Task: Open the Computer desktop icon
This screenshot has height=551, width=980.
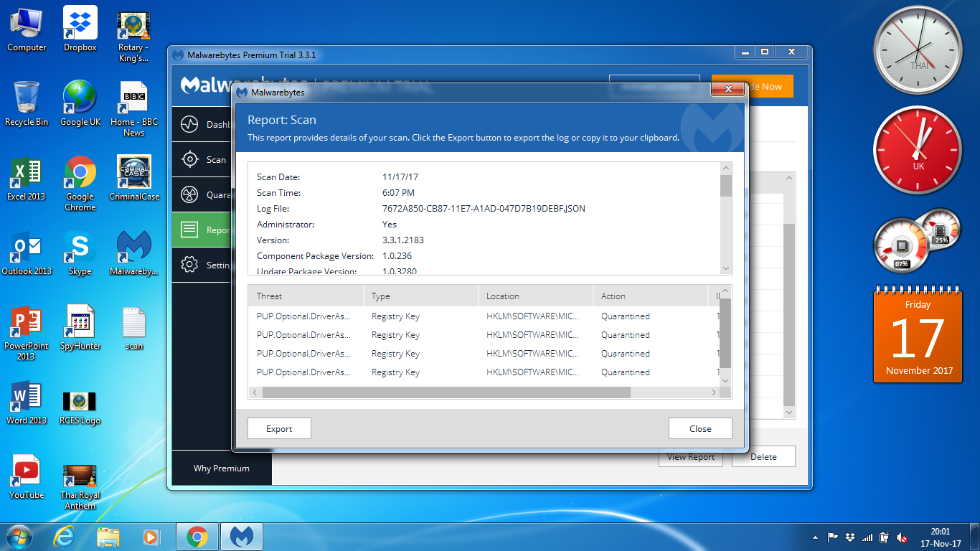Action: 27,29
